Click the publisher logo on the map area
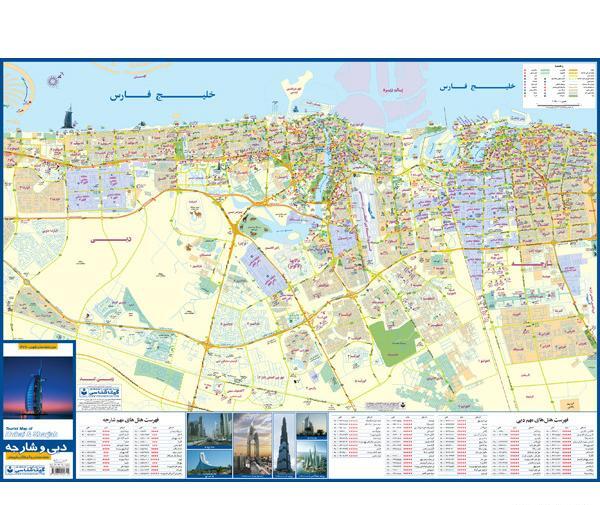Screen dimensions: 600x505 100,392
